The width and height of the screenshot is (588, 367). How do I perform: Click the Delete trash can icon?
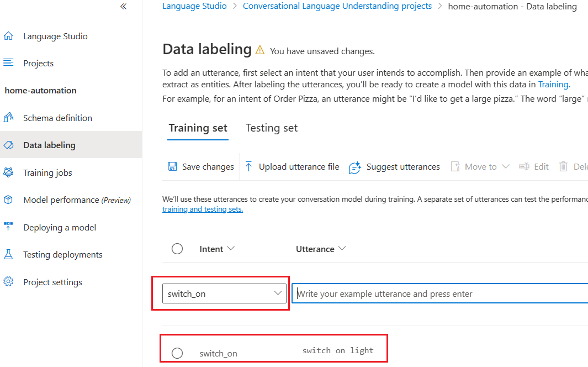(x=563, y=166)
